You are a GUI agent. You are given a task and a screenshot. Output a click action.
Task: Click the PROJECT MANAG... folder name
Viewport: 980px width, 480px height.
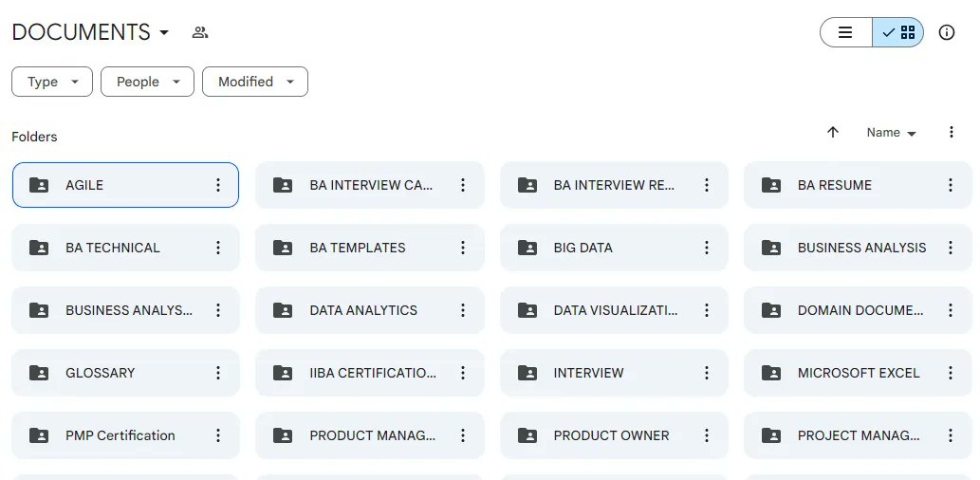[x=859, y=435]
